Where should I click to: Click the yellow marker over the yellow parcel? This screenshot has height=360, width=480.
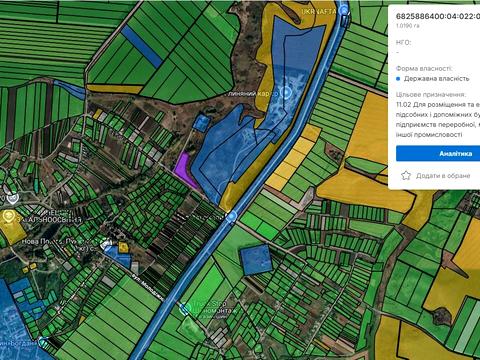coord(8,216)
